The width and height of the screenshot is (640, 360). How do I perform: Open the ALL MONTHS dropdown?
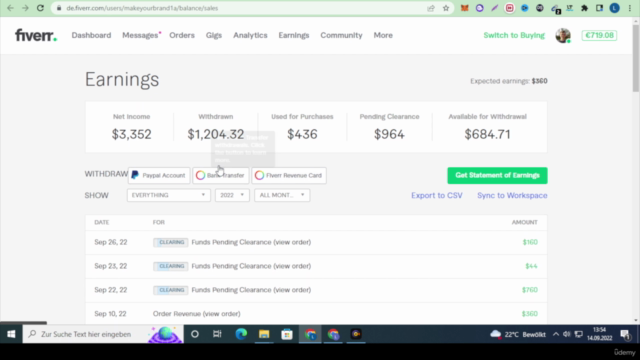coord(282,195)
